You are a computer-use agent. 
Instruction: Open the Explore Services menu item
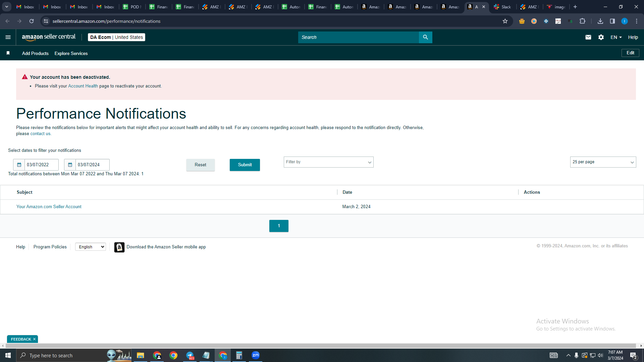pyautogui.click(x=71, y=53)
